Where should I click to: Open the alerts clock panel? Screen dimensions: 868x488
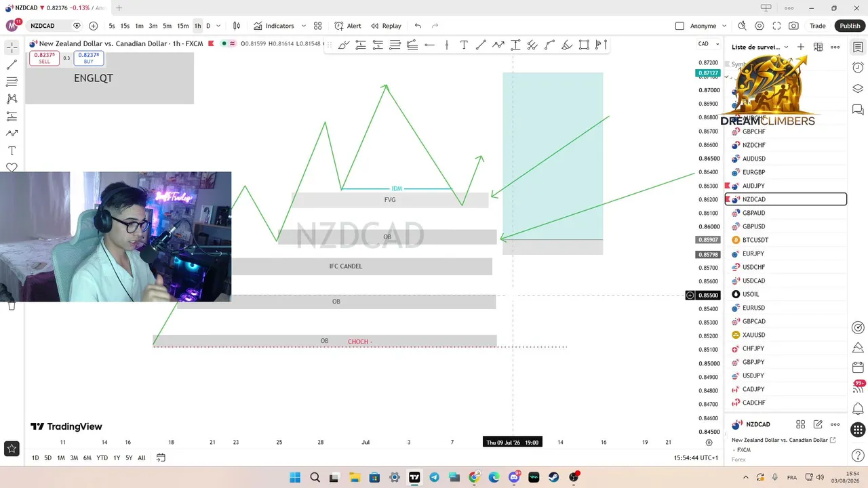coord(858,68)
